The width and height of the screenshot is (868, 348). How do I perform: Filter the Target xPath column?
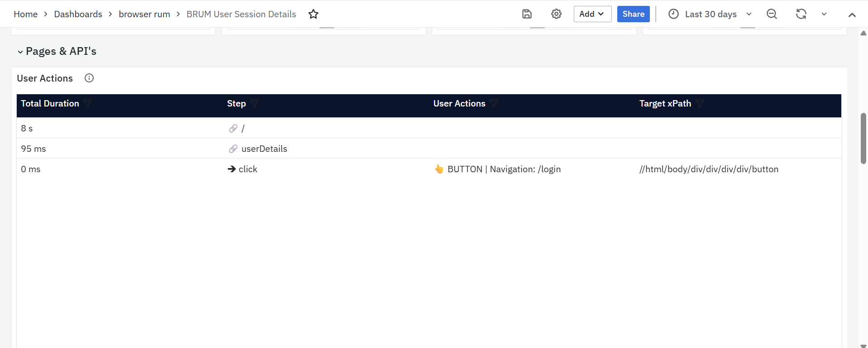700,104
